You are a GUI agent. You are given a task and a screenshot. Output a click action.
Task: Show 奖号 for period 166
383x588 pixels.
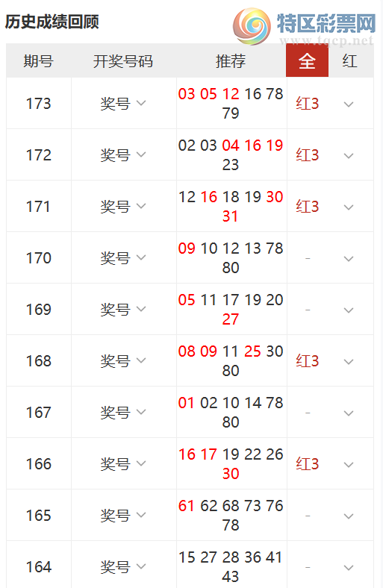[123, 464]
